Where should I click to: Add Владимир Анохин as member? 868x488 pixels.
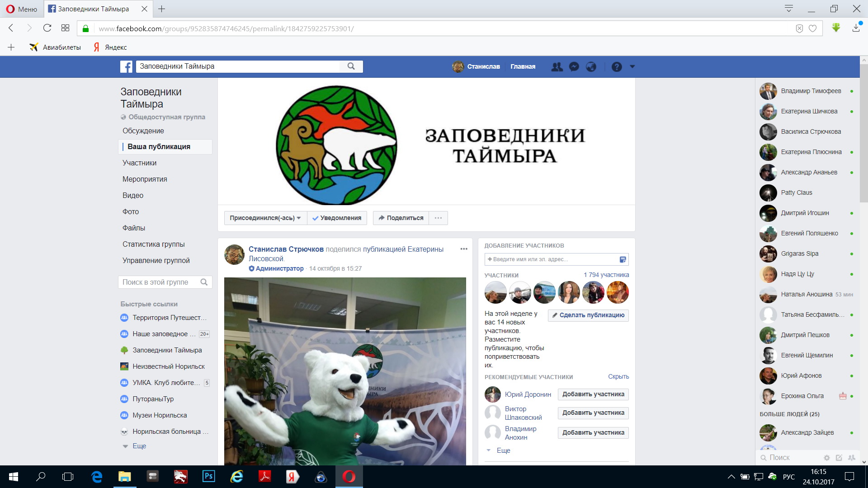click(x=593, y=433)
